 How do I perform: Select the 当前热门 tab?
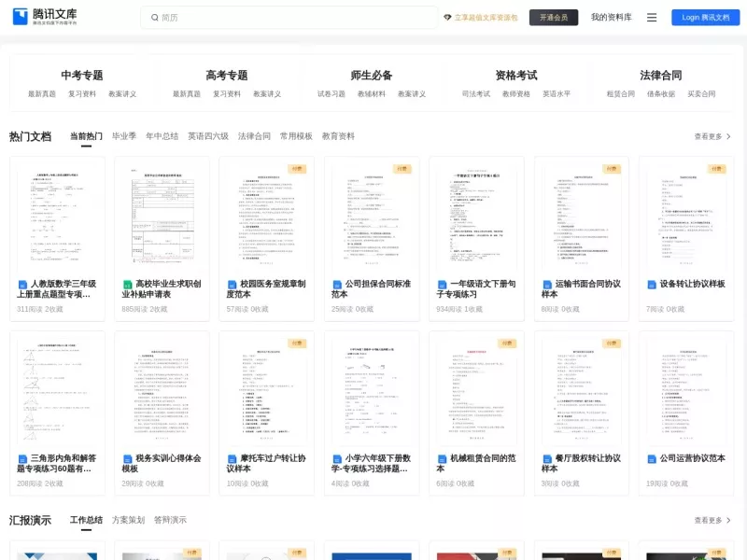click(x=86, y=136)
